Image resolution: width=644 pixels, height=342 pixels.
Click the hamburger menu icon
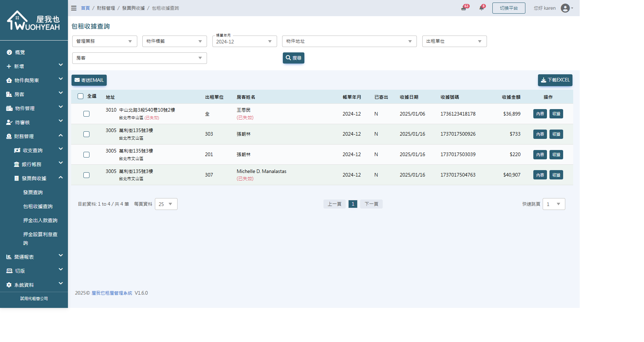(74, 8)
